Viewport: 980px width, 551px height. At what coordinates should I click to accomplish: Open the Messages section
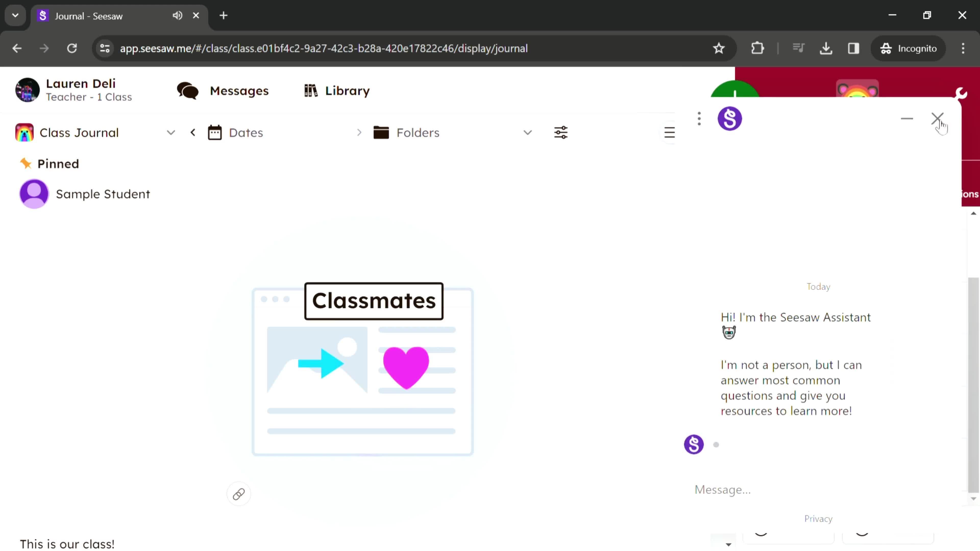(223, 91)
